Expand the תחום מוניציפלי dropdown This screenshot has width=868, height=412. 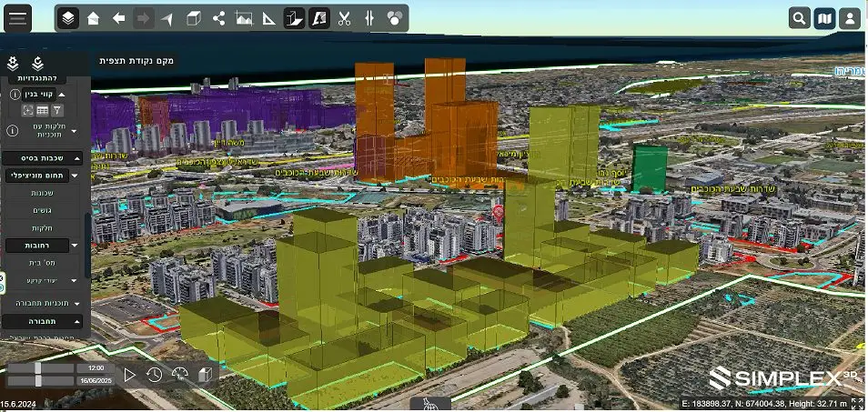pyautogui.click(x=75, y=176)
